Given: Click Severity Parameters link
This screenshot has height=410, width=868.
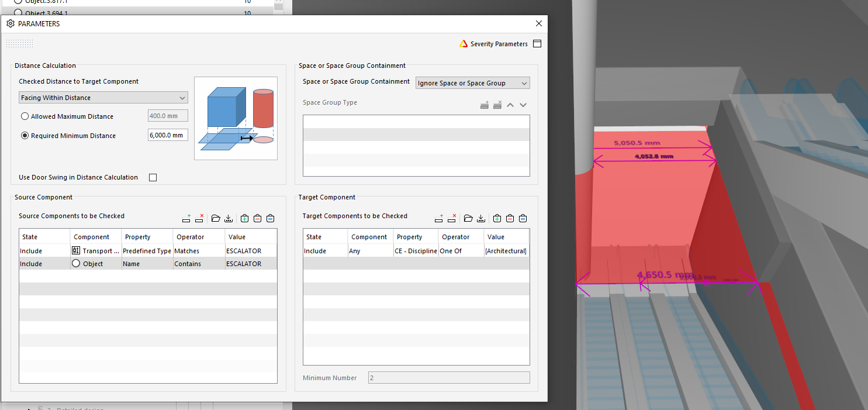Looking at the screenshot, I should pos(499,44).
